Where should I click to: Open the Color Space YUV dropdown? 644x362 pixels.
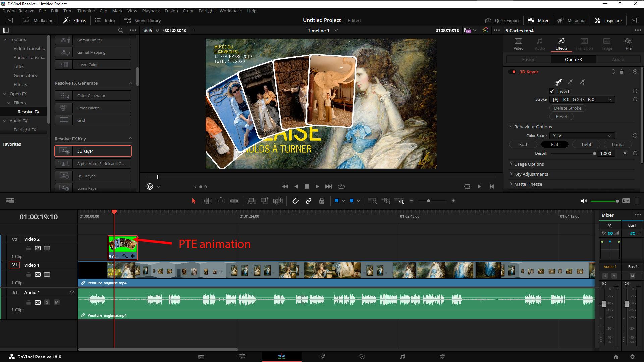point(582,136)
